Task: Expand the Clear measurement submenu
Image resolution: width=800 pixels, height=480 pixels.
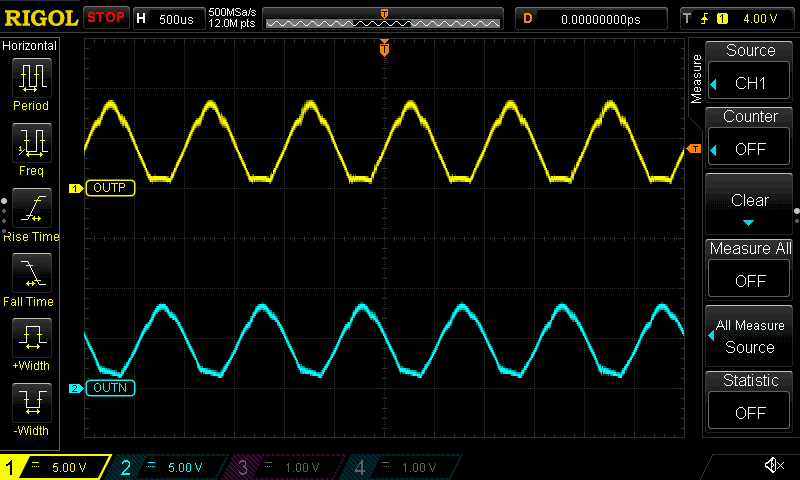Action: (x=750, y=205)
